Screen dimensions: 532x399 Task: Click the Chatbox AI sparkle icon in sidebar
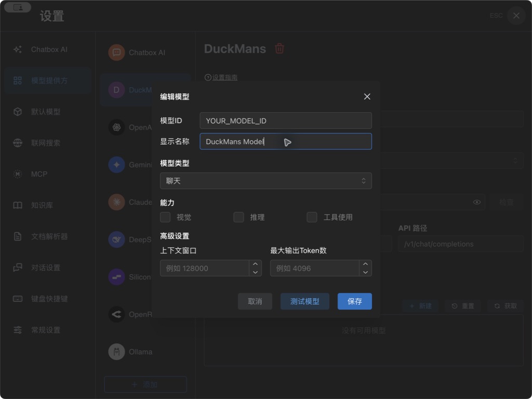pyautogui.click(x=18, y=49)
